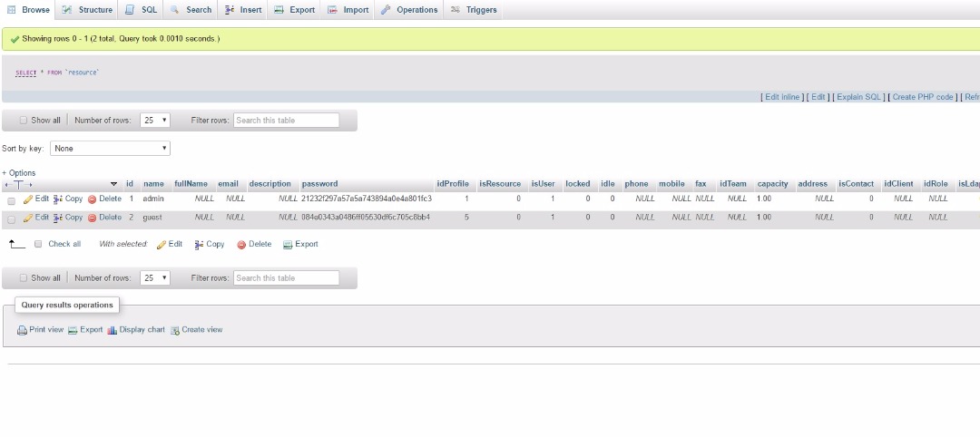This screenshot has height=437, width=980.
Task: Click the password column header
Action: click(x=319, y=184)
